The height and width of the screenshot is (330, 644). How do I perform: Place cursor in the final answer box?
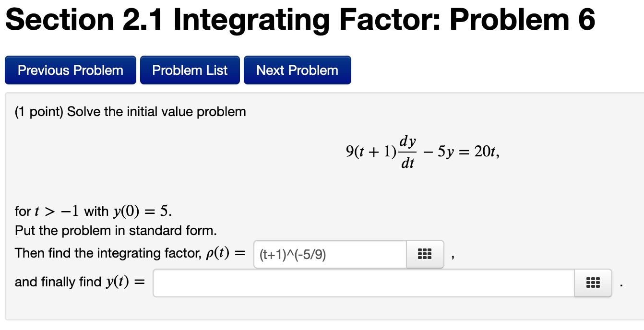pyautogui.click(x=364, y=283)
